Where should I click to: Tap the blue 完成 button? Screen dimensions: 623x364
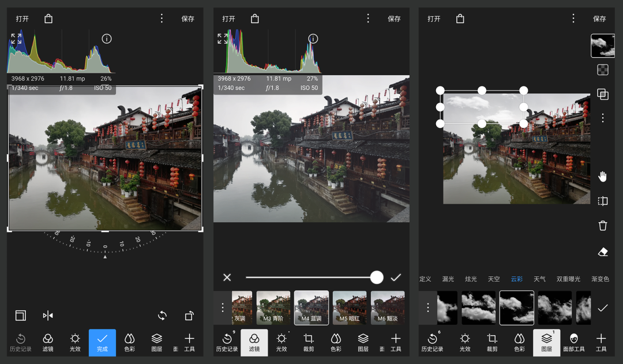102,343
